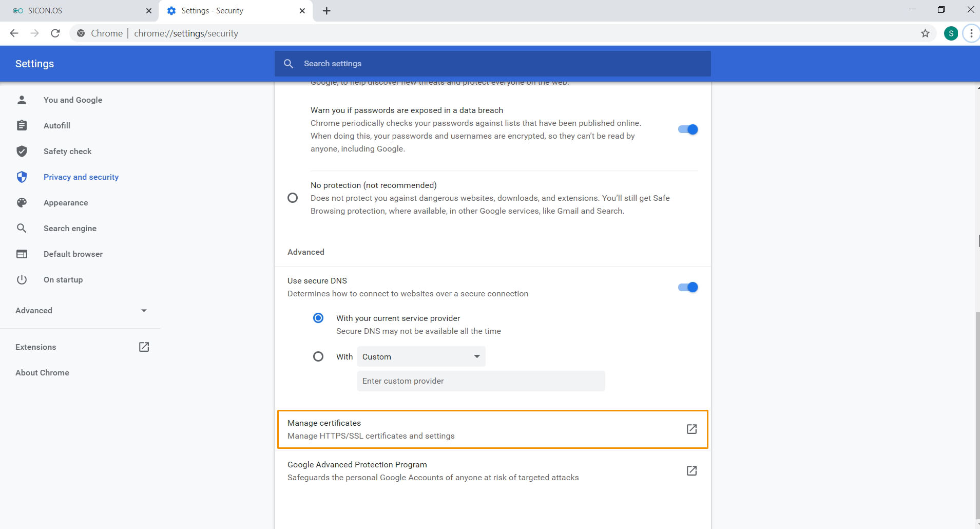Select the No protection radio button

293,198
